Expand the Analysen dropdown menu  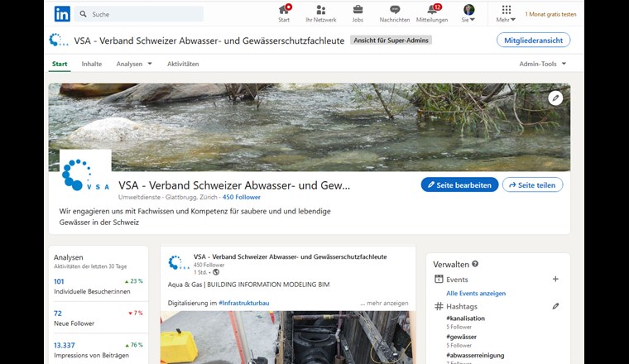[x=134, y=64]
